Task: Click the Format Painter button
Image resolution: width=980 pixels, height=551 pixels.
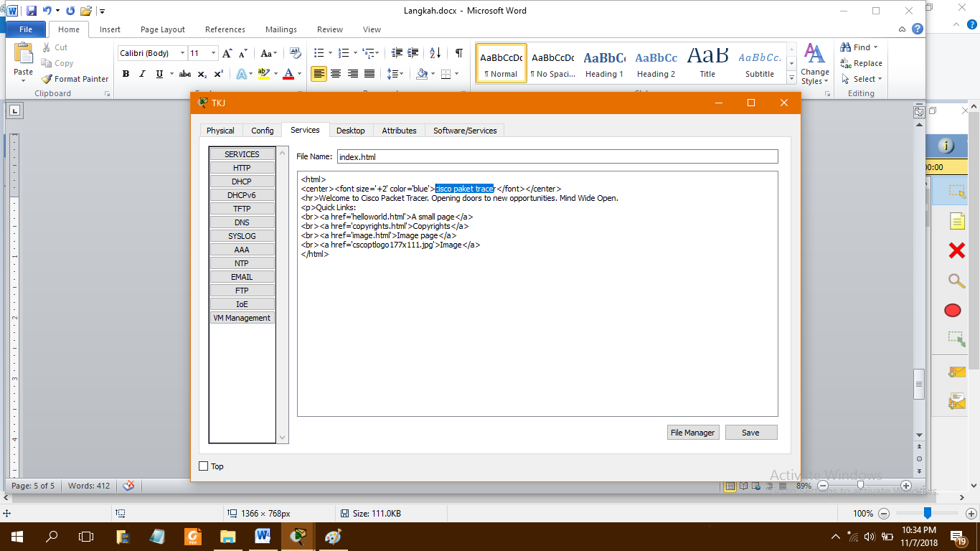Action: pos(75,79)
